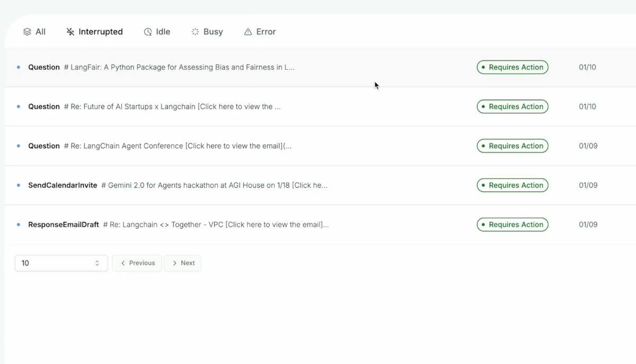Click the Interrupted filter icon
The width and height of the screenshot is (636, 364).
pyautogui.click(x=70, y=32)
